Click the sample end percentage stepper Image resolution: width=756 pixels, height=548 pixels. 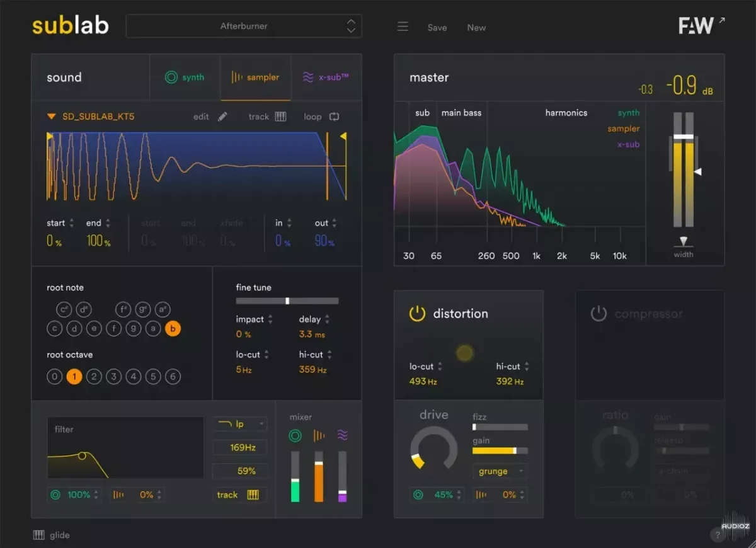(108, 223)
